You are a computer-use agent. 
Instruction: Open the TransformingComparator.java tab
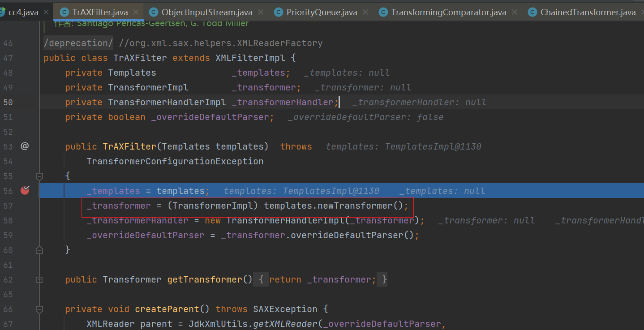point(449,12)
